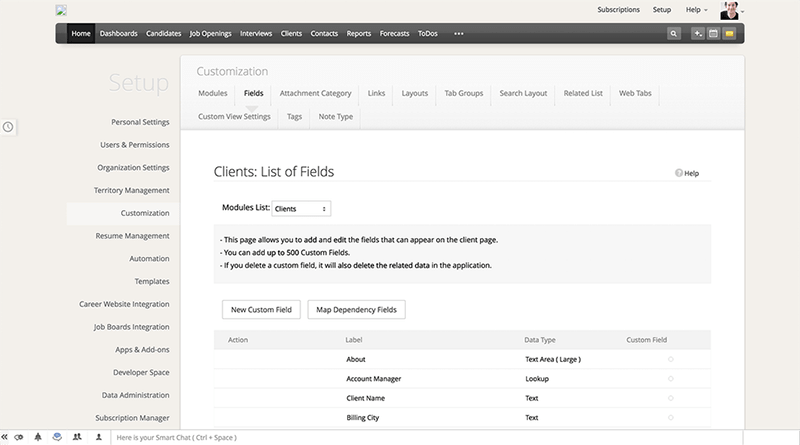Click the Map Dependency Fields button
800x445 pixels.
[x=356, y=310]
